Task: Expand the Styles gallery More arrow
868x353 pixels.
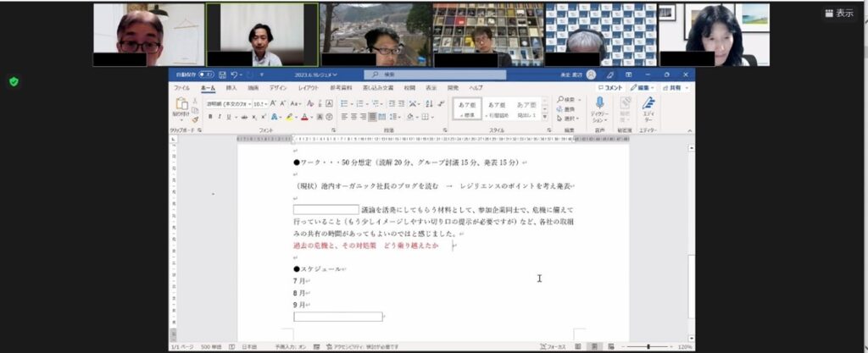Action: click(x=545, y=117)
